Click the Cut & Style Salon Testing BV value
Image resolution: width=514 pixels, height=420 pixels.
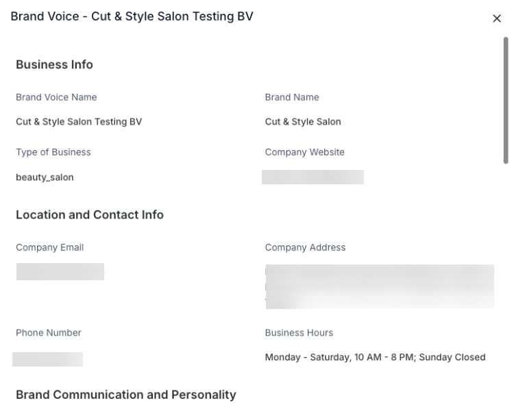pos(79,122)
